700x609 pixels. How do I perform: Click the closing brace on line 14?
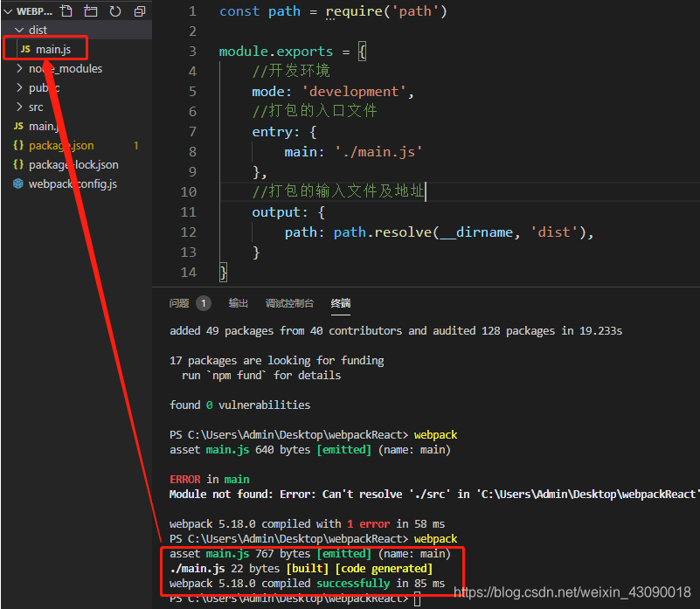[x=224, y=273]
